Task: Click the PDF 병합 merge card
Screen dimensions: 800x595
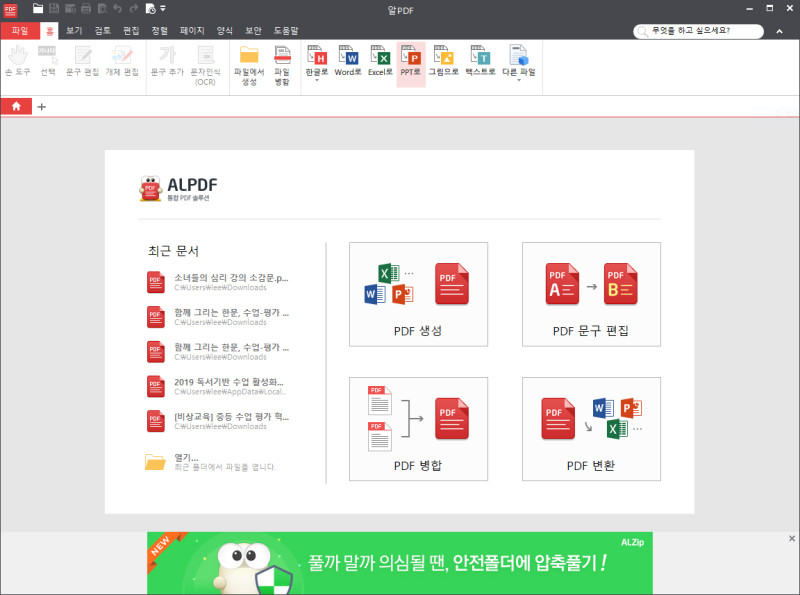Action: [418, 429]
